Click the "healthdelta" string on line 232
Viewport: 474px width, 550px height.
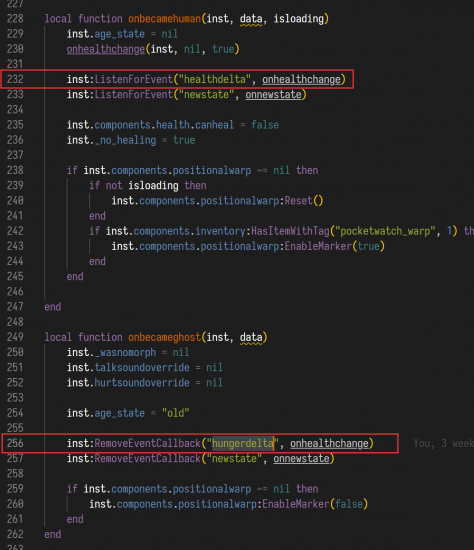(215, 79)
